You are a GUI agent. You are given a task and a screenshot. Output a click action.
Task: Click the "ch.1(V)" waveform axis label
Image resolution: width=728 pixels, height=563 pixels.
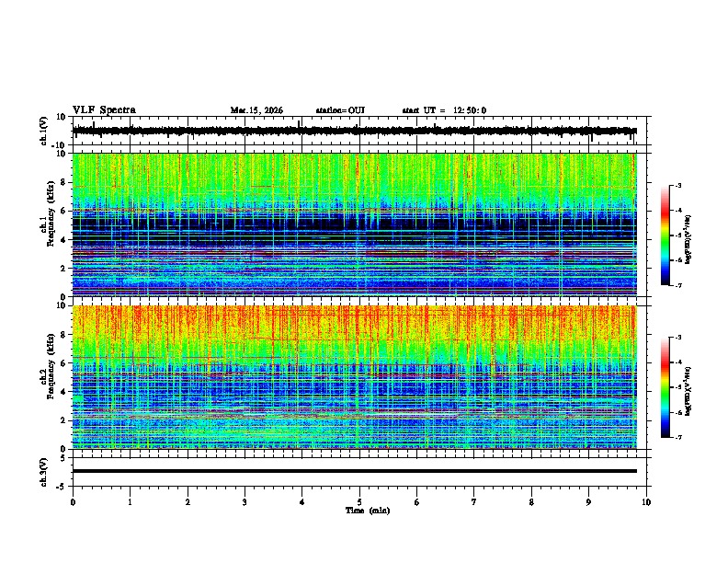[x=44, y=131]
